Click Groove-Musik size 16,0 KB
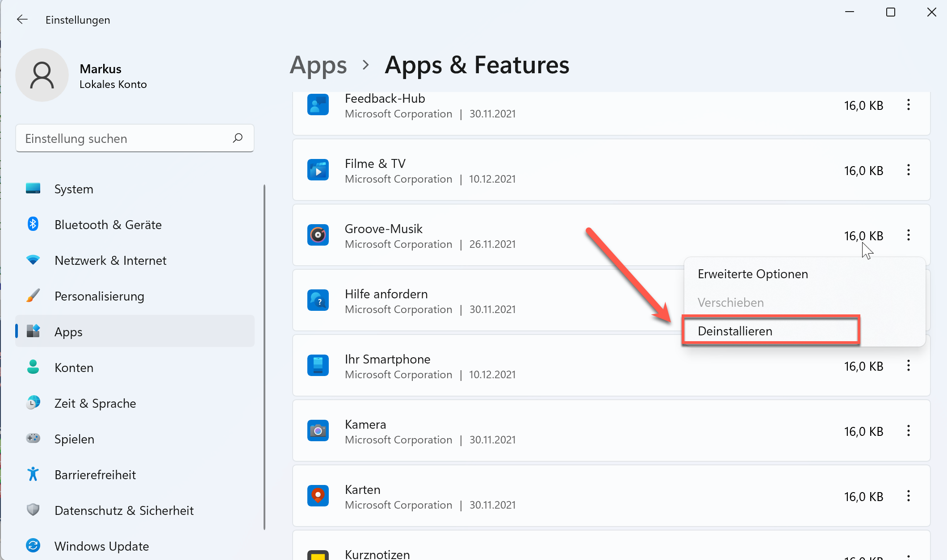 tap(863, 235)
